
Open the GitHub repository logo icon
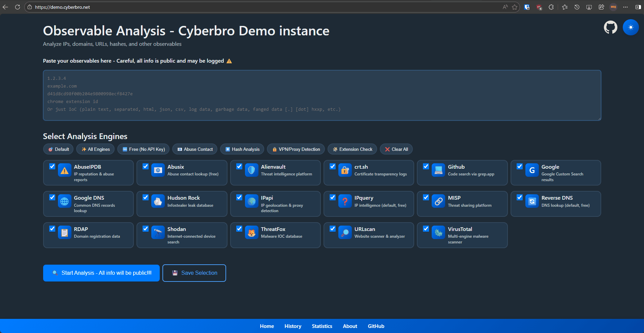610,27
